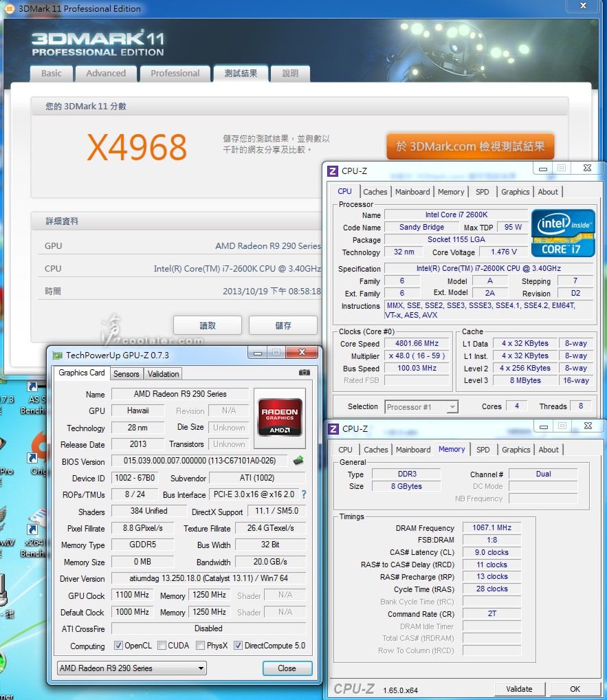Open Caches tab in the CPU-Z memory window

(376, 450)
